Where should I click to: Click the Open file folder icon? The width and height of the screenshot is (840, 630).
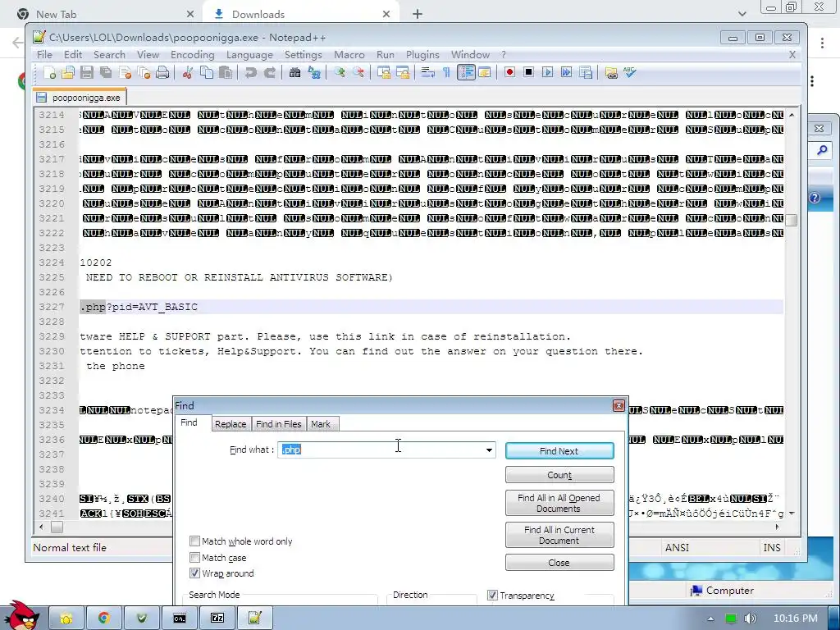(68, 72)
